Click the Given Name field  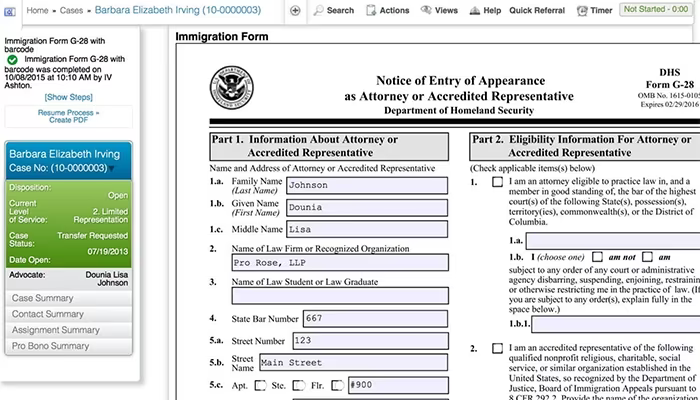coord(367,208)
